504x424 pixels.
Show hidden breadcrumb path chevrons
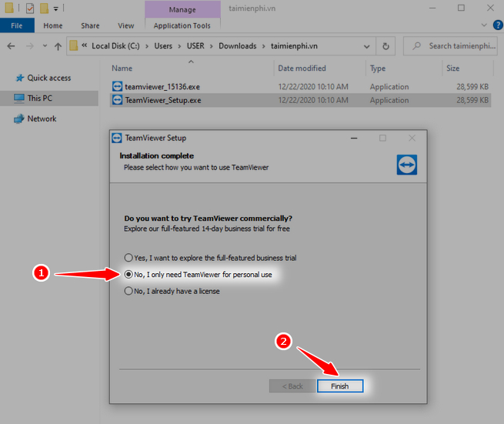tap(84, 45)
